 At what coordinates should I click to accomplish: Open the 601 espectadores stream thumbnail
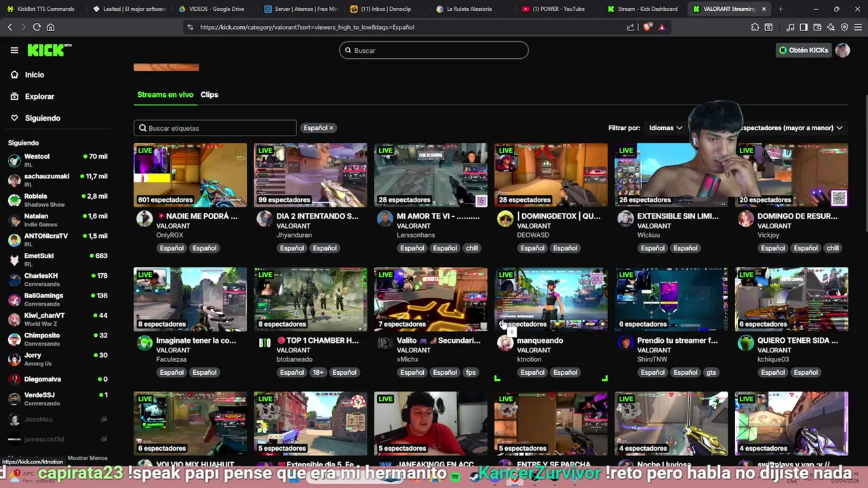coord(191,174)
